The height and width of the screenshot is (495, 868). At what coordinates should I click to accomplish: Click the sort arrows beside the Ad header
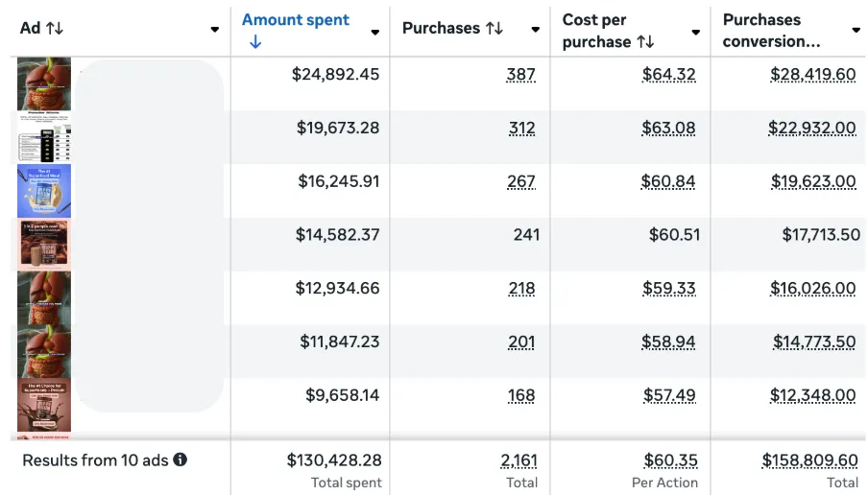(55, 29)
